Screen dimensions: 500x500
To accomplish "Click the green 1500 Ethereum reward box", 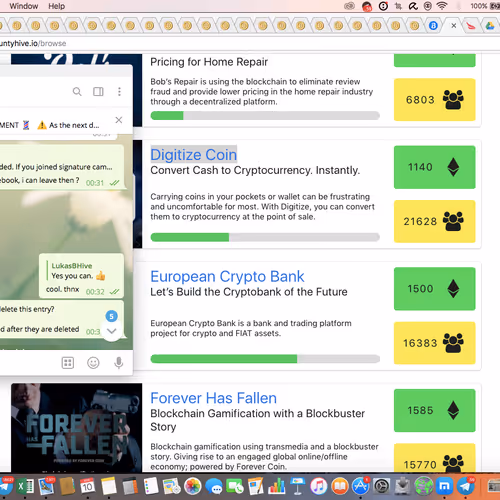I will point(435,289).
